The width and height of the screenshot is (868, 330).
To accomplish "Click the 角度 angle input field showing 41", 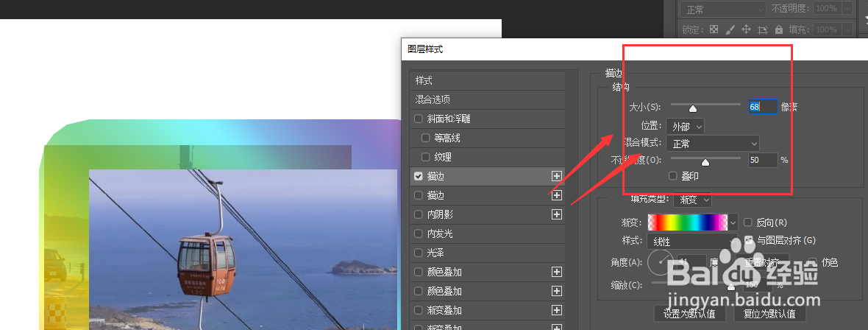I will [x=692, y=261].
